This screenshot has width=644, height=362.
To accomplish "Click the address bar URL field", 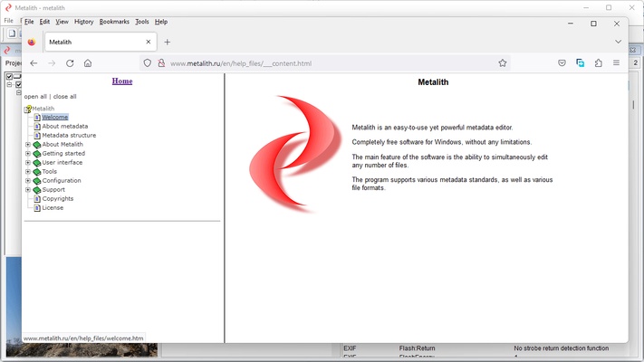I will [324, 63].
